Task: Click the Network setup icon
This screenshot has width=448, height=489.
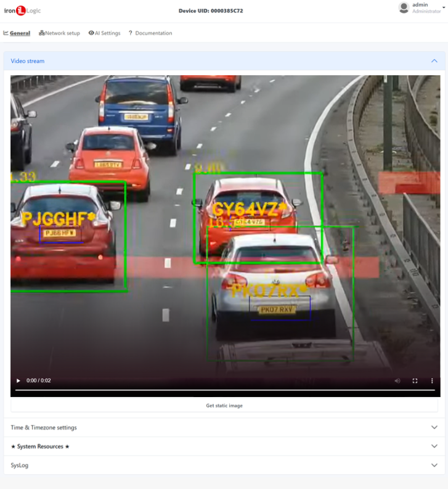Action: pos(41,33)
